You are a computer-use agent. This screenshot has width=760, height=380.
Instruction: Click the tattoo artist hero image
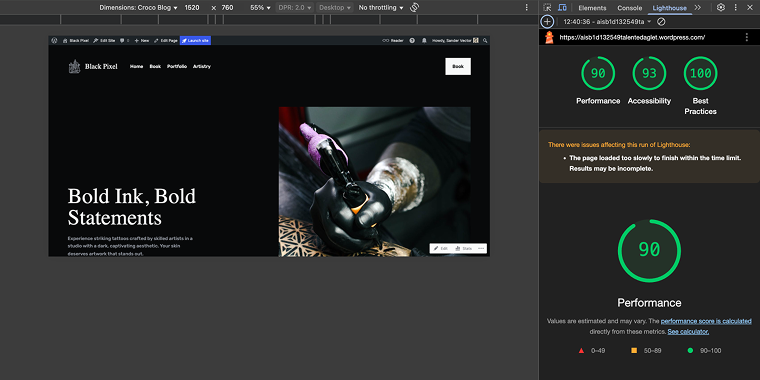click(x=374, y=181)
